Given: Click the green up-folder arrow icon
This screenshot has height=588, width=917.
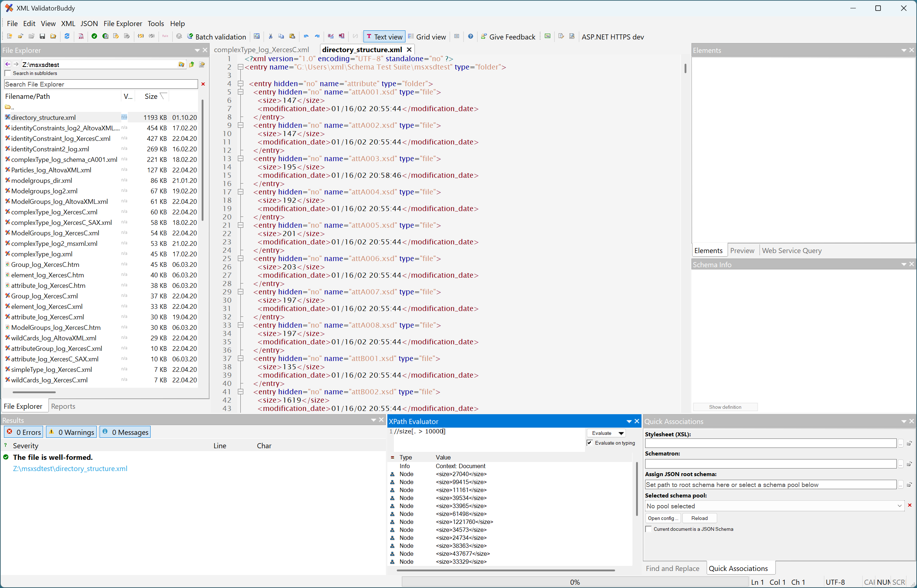Looking at the screenshot, I should coord(192,64).
